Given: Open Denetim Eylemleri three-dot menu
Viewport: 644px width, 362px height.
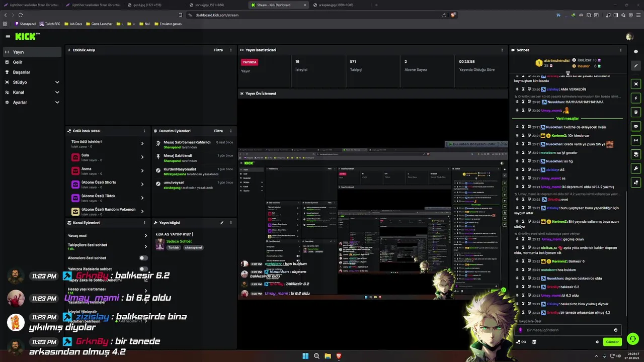Looking at the screenshot, I should point(231,131).
